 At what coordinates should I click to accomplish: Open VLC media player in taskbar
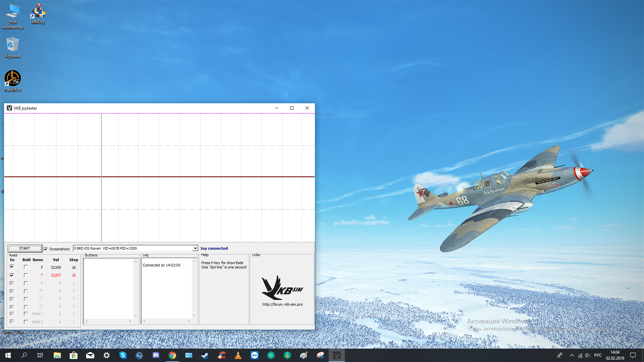tap(238, 355)
